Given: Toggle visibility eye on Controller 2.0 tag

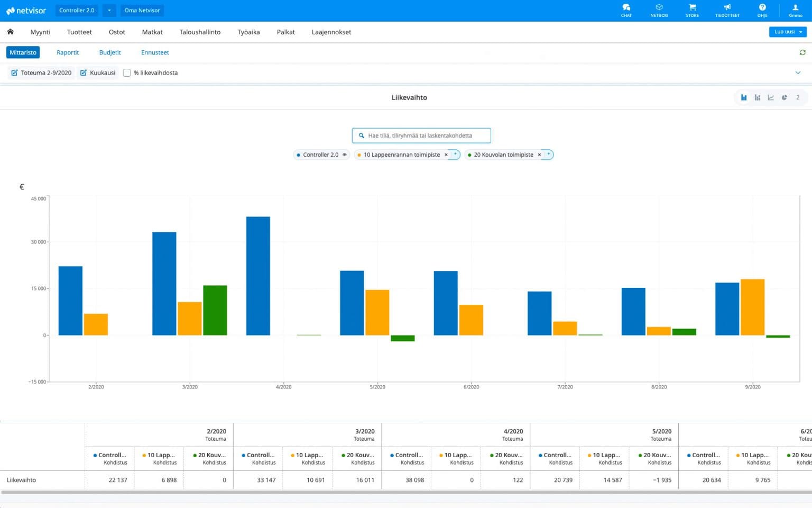Looking at the screenshot, I should [344, 155].
